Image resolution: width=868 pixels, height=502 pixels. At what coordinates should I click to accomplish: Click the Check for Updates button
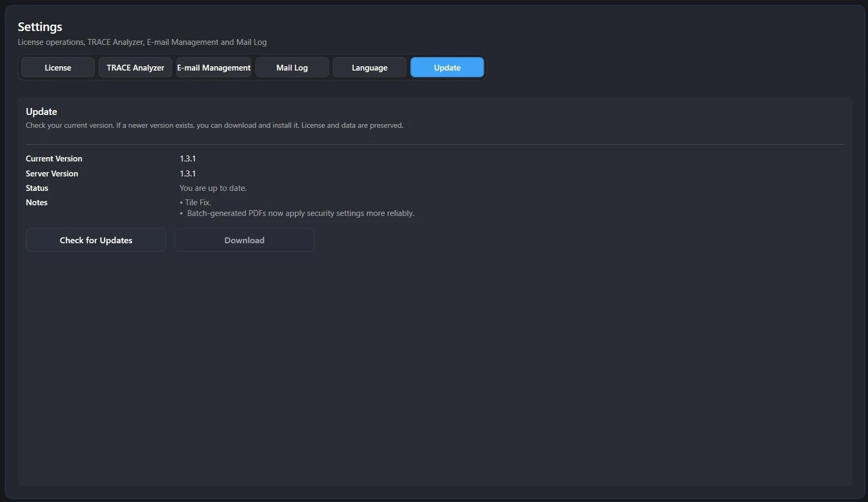point(95,240)
